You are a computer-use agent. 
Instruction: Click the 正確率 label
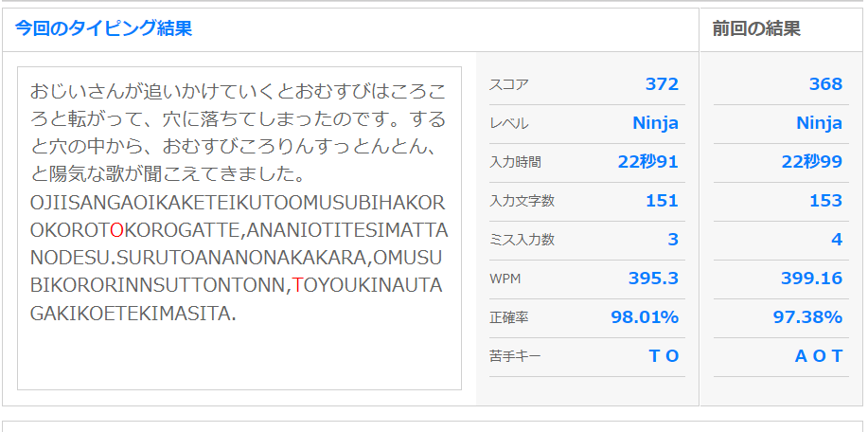coord(508,317)
